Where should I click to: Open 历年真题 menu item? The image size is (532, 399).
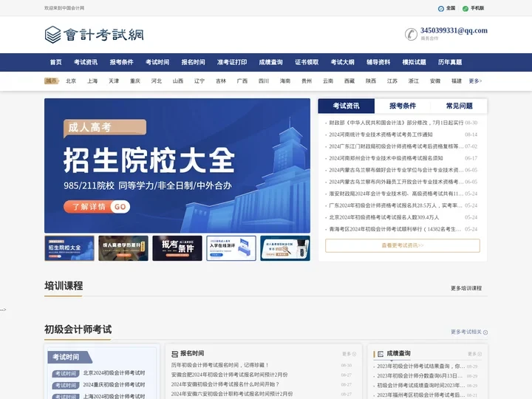(450, 62)
